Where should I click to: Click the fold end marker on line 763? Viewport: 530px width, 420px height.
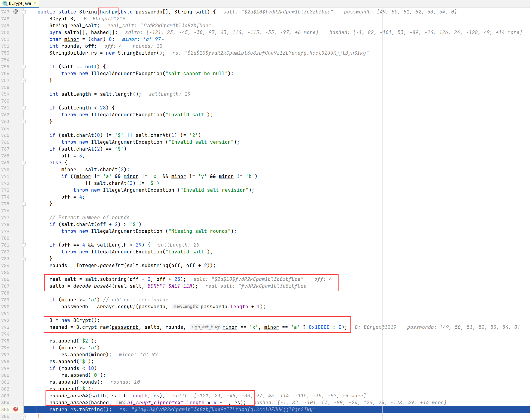tap(24, 121)
